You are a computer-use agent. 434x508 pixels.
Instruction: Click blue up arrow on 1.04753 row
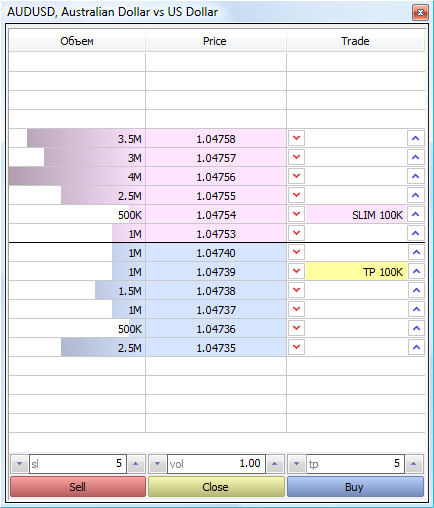coord(416,233)
